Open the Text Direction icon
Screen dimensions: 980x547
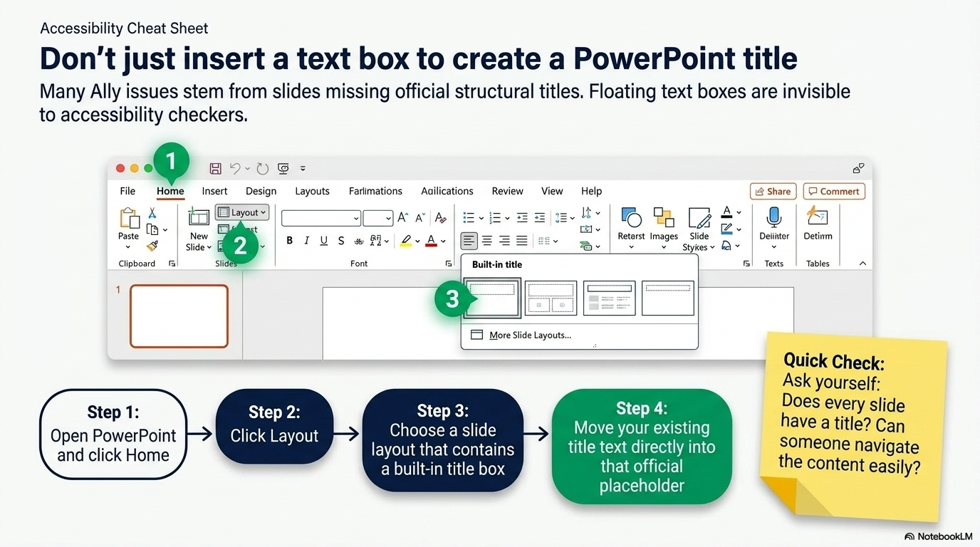pos(587,212)
